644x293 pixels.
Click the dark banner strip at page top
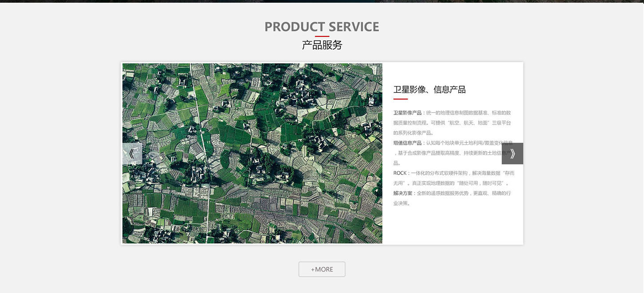(x=322, y=1)
